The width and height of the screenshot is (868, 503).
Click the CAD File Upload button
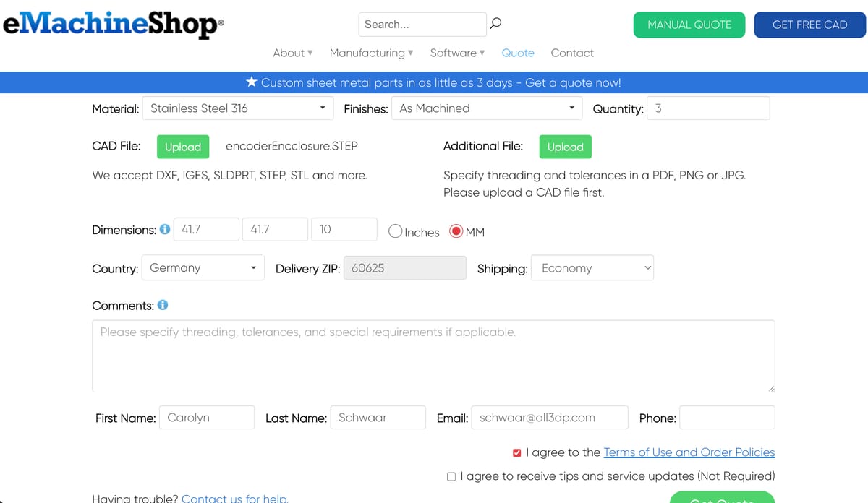183,147
